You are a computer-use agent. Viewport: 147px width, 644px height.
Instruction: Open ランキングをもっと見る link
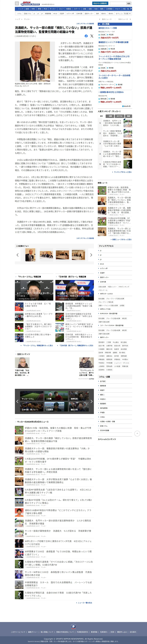pos(122,172)
